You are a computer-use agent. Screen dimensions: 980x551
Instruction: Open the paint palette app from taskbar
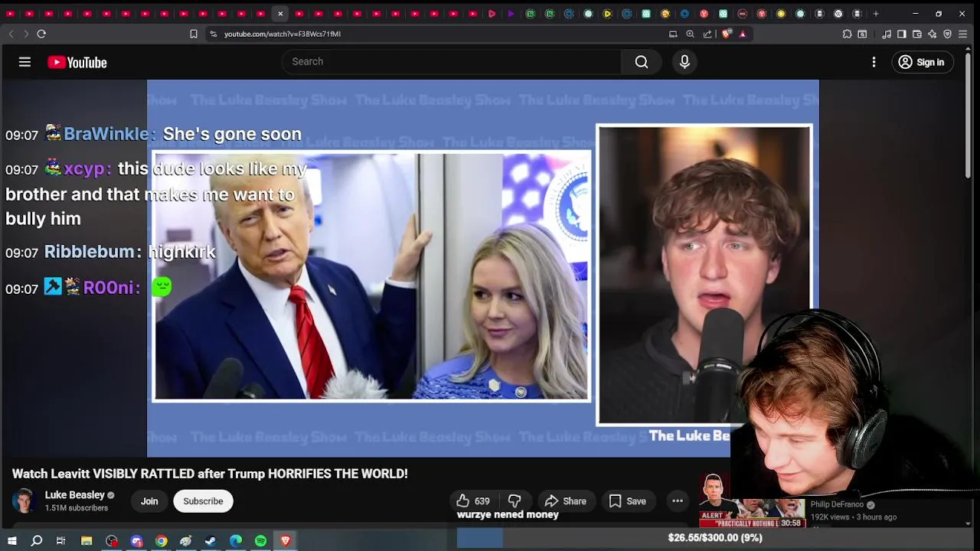(186, 541)
